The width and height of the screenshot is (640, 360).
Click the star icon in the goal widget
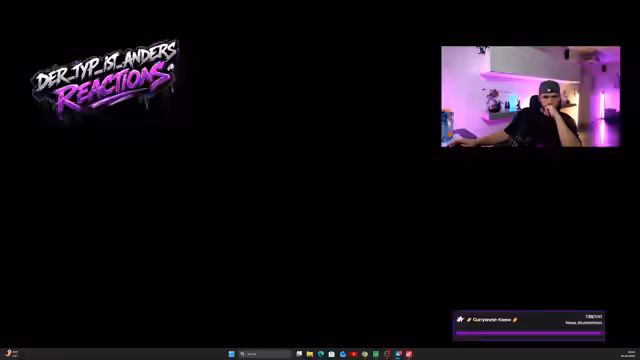pyautogui.click(x=460, y=319)
